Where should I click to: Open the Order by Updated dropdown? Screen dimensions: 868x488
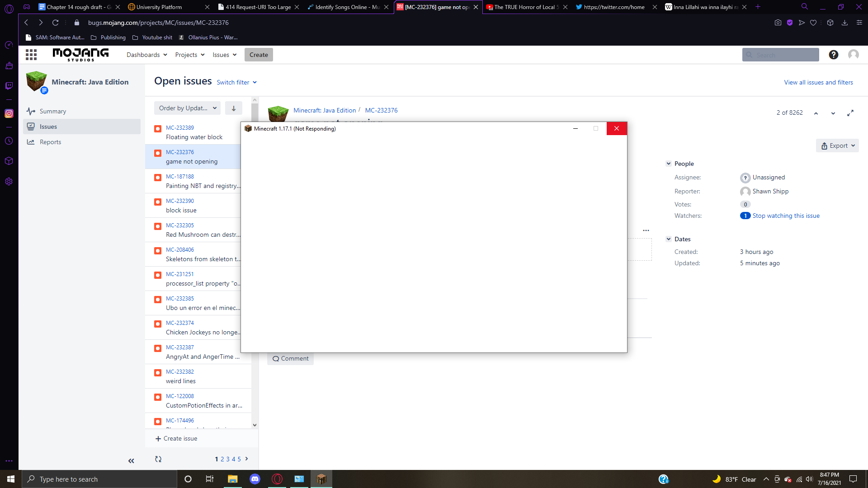187,108
